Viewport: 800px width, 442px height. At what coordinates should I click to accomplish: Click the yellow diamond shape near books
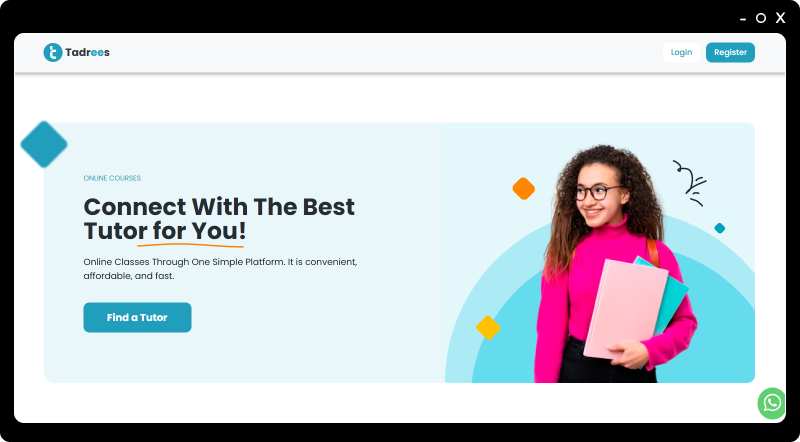(488, 328)
